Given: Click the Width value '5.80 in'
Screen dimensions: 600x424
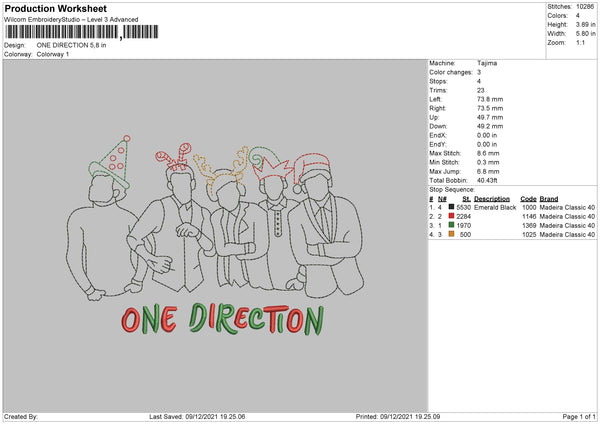Looking at the screenshot, I should tap(585, 34).
